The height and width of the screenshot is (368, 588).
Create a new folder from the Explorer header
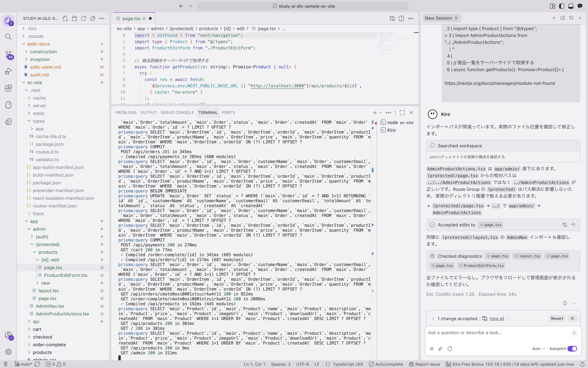click(x=75, y=19)
